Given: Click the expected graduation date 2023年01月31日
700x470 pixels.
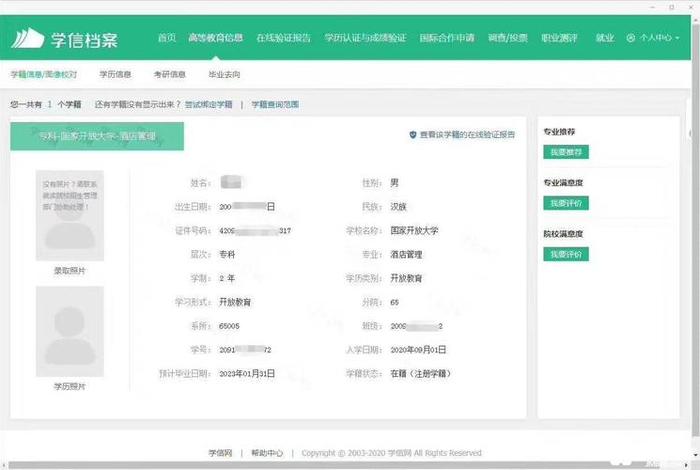Looking at the screenshot, I should pyautogui.click(x=247, y=374).
